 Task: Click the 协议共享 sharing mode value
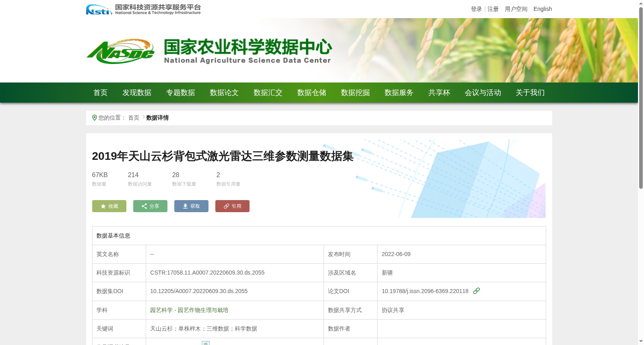pos(393,310)
